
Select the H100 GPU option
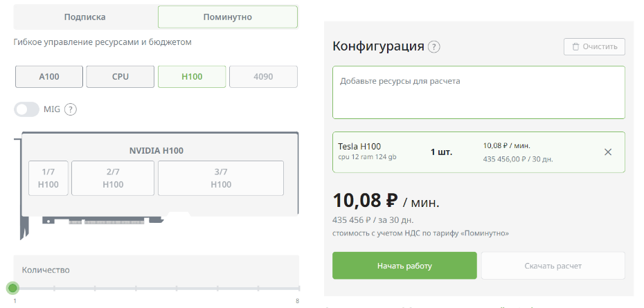[192, 77]
